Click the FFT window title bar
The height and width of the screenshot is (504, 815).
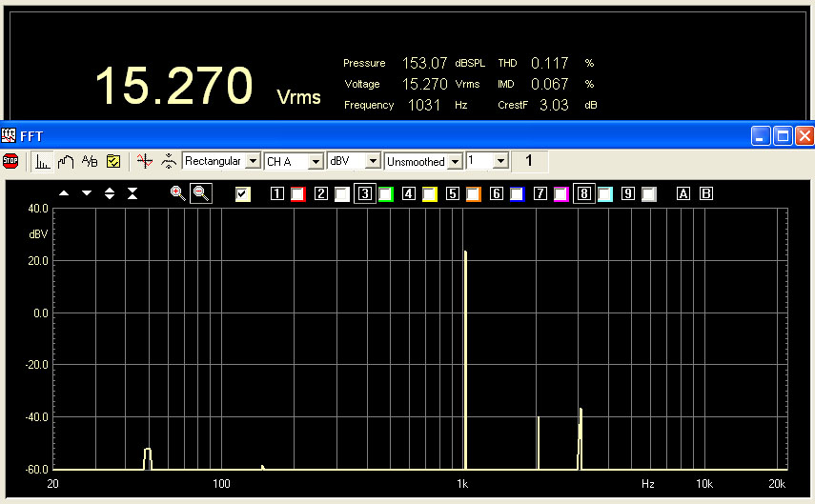381,136
